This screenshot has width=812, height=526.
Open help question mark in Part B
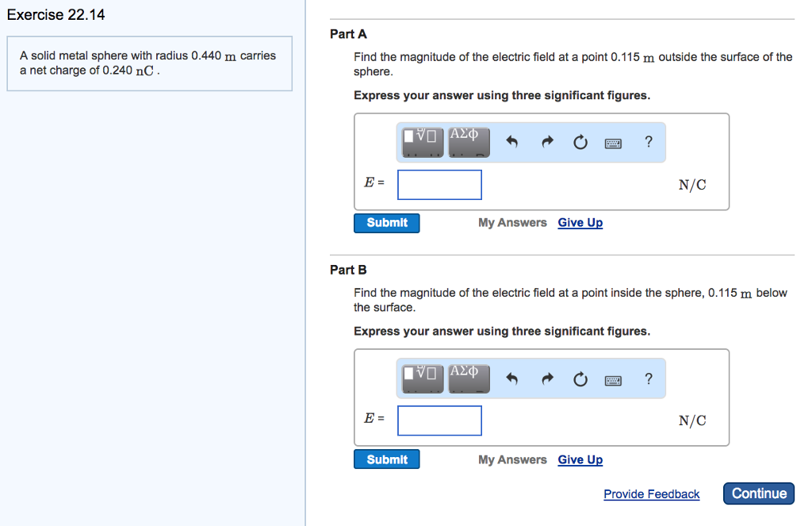coord(649,378)
